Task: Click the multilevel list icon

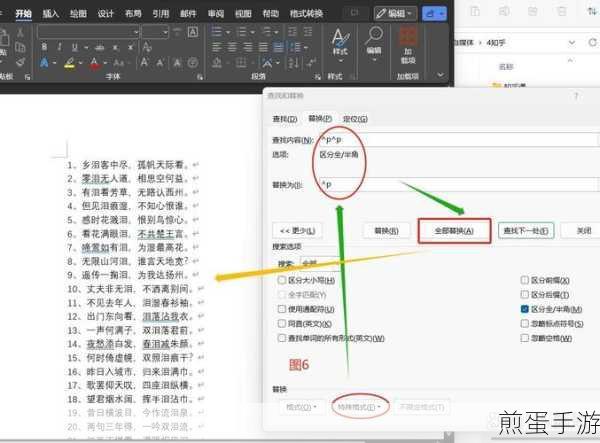Action: (x=266, y=32)
